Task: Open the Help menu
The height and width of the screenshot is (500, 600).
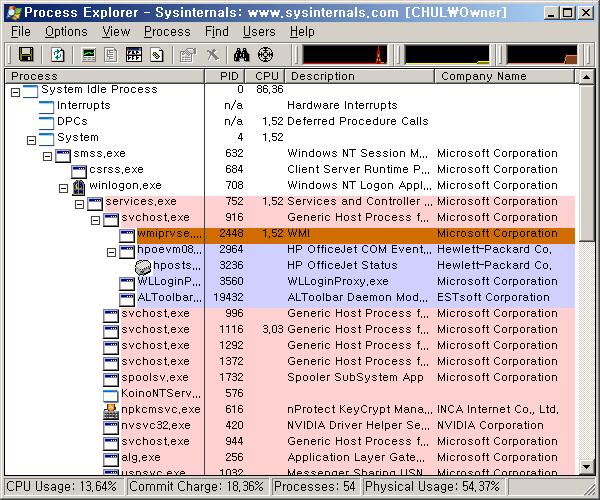Action: (302, 32)
